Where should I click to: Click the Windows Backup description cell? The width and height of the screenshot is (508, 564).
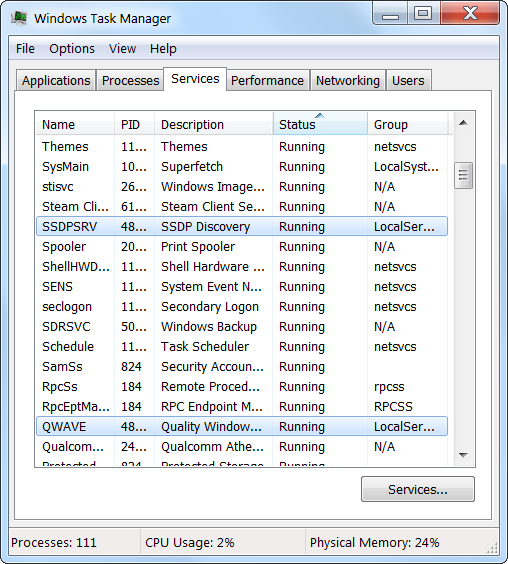pyautogui.click(x=209, y=327)
